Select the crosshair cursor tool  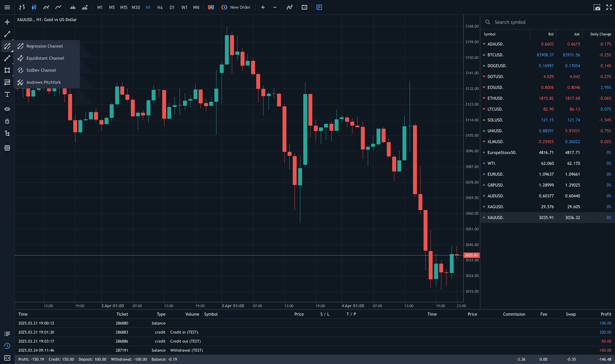click(x=7, y=22)
